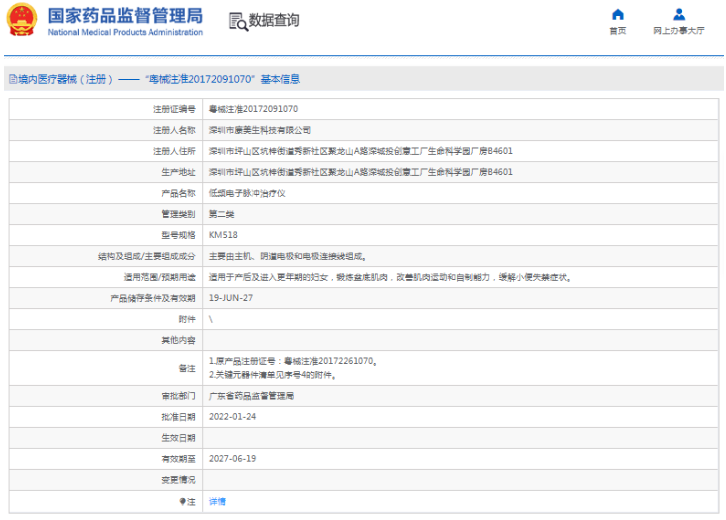
Task: Click remark line 关键元器件清单
Action: pyautogui.click(x=272, y=375)
